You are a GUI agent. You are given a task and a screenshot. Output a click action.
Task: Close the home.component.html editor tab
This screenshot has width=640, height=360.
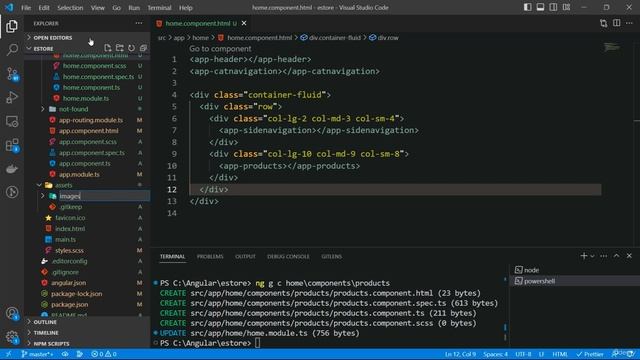pos(244,23)
